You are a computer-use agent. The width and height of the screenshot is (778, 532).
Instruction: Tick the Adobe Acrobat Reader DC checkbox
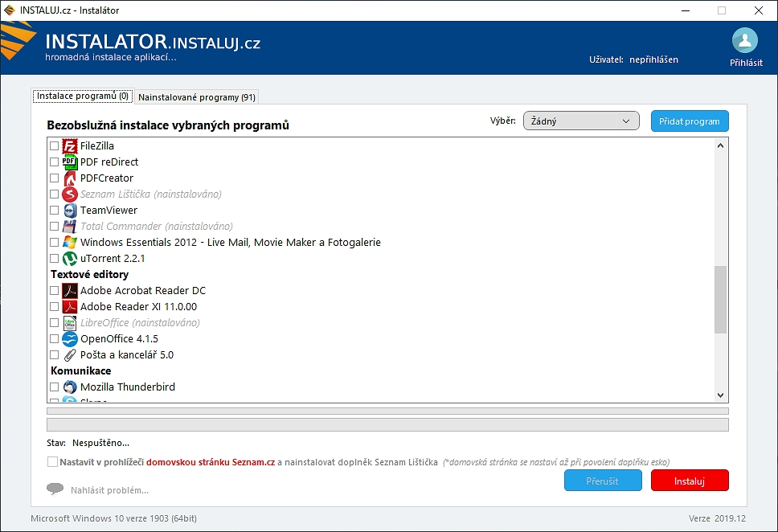point(55,290)
